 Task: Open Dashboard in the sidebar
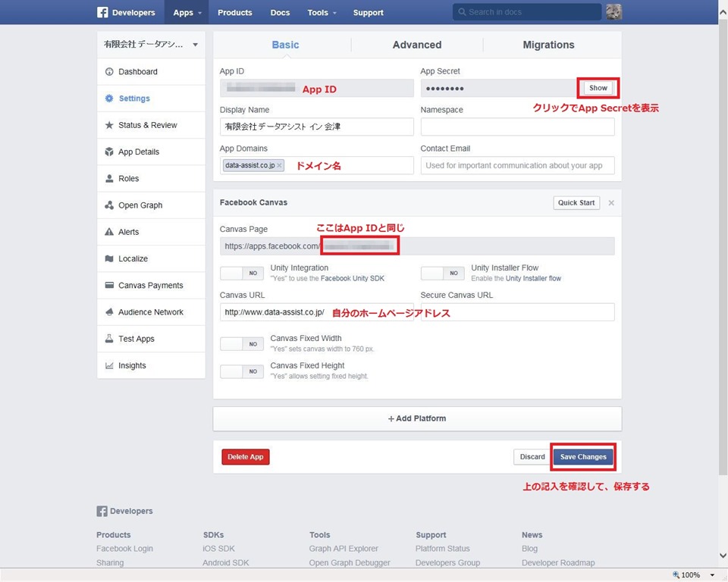point(152,71)
